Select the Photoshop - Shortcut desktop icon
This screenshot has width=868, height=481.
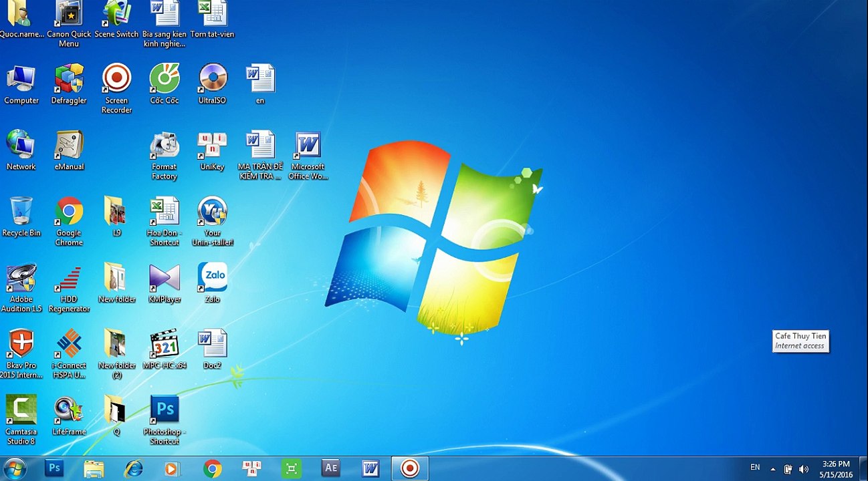(165, 420)
